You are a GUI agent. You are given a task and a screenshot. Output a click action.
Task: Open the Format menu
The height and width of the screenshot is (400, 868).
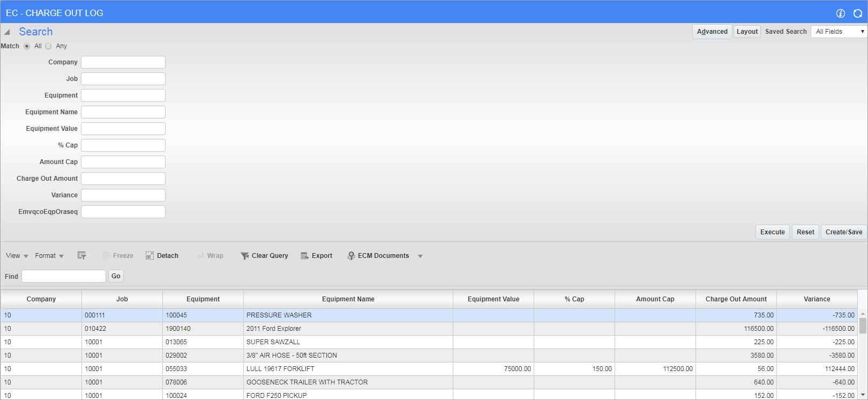tap(49, 256)
